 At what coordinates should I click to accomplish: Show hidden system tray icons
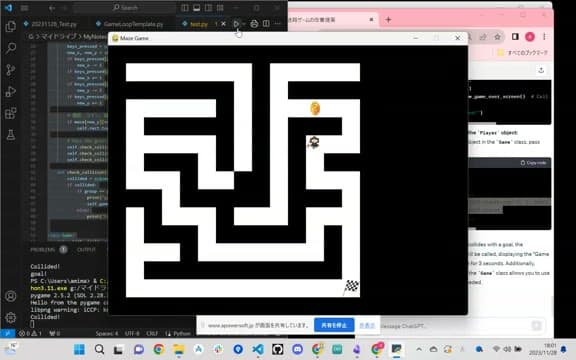(419, 349)
